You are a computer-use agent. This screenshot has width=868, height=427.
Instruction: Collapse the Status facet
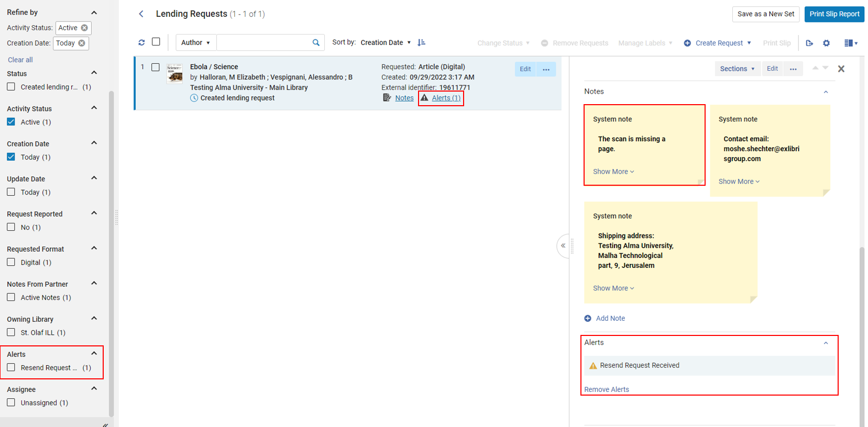pos(94,73)
